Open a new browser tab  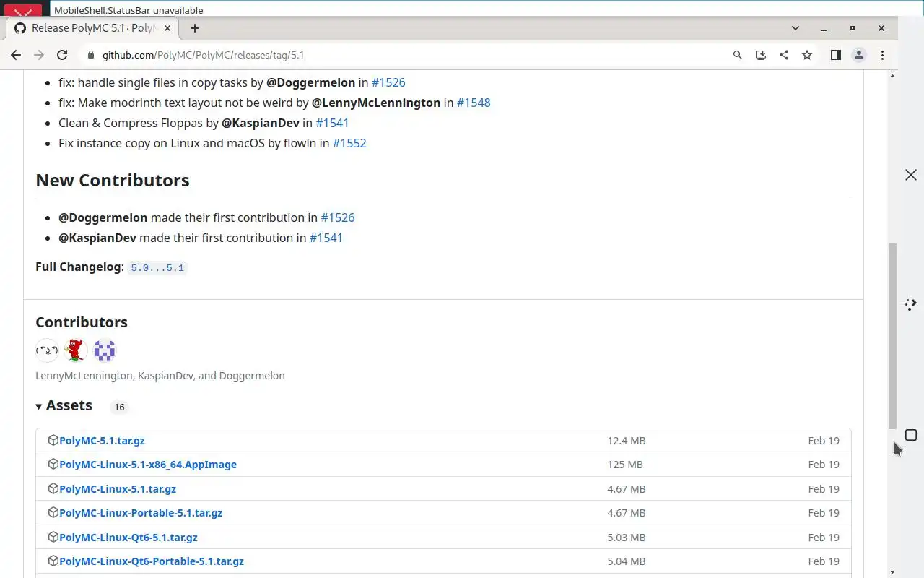195,28
